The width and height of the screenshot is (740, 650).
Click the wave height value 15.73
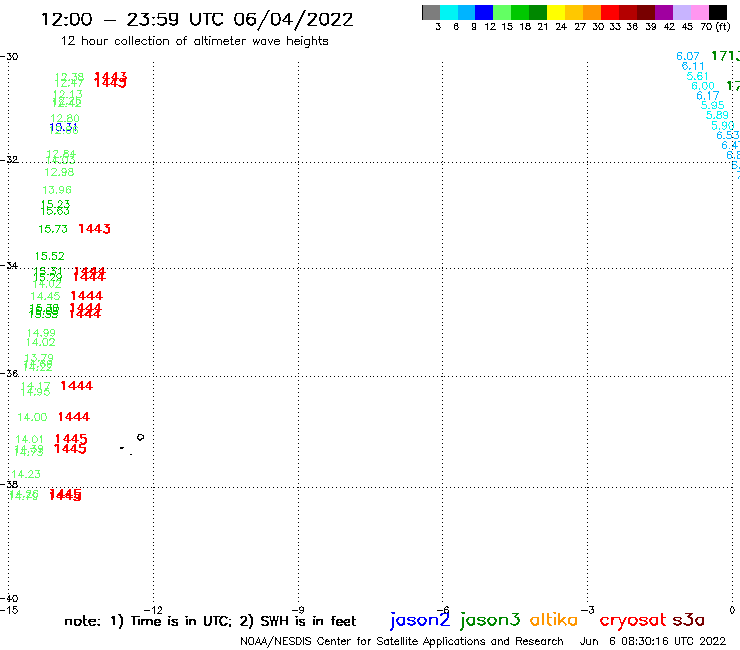(x=53, y=229)
